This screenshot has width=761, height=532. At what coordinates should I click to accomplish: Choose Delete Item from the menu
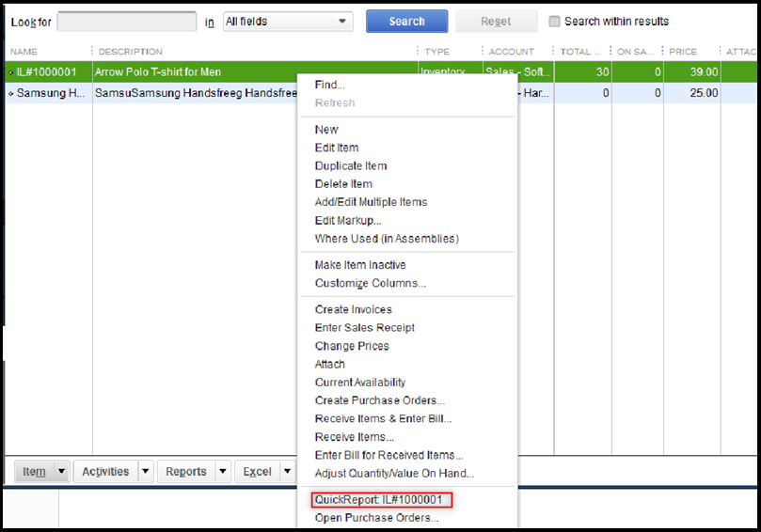tap(343, 184)
